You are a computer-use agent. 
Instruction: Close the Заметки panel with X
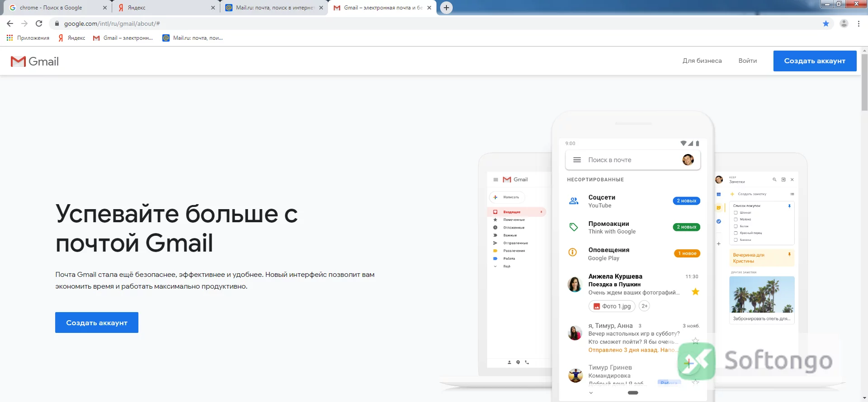pyautogui.click(x=792, y=180)
